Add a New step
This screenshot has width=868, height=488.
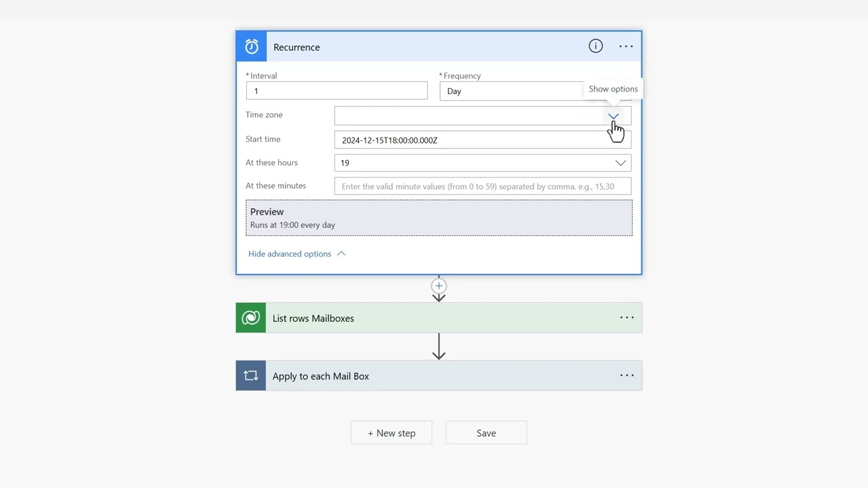coord(391,433)
